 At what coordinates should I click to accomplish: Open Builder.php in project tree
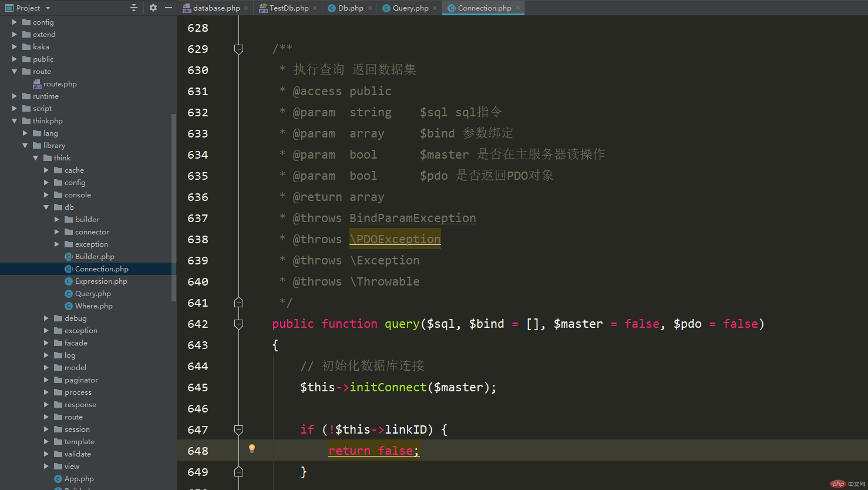(95, 256)
